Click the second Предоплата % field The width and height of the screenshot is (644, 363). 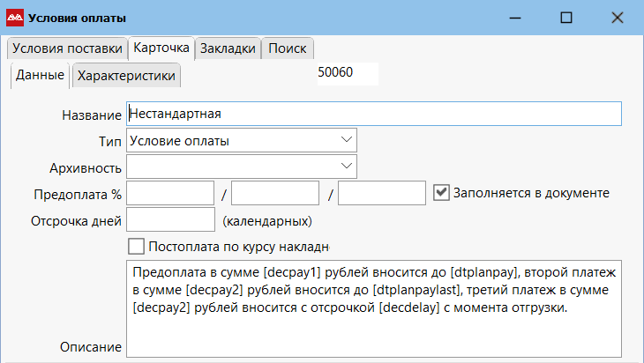click(x=275, y=193)
